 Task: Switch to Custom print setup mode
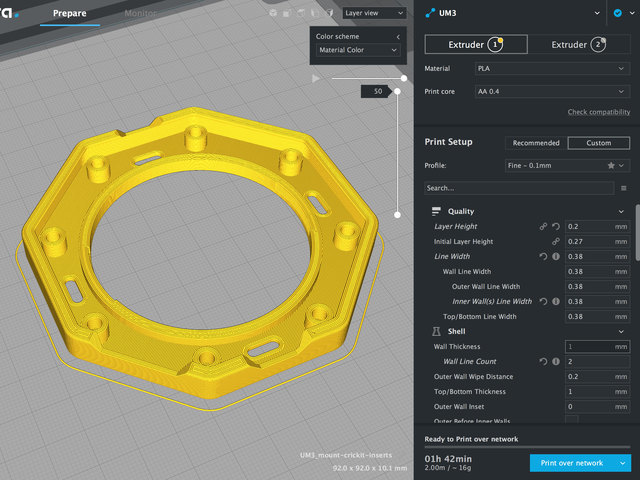pyautogui.click(x=598, y=143)
